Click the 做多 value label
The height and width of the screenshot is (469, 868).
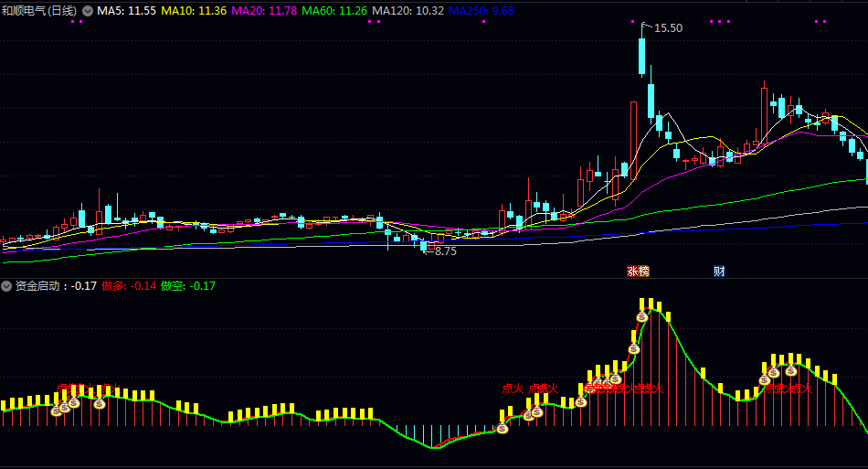tap(129, 286)
